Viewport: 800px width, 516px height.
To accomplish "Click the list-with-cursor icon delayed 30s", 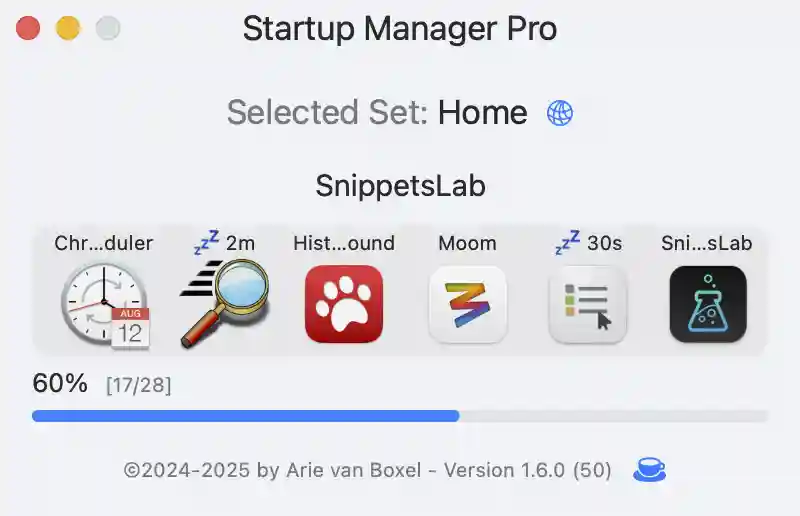I will [x=588, y=305].
